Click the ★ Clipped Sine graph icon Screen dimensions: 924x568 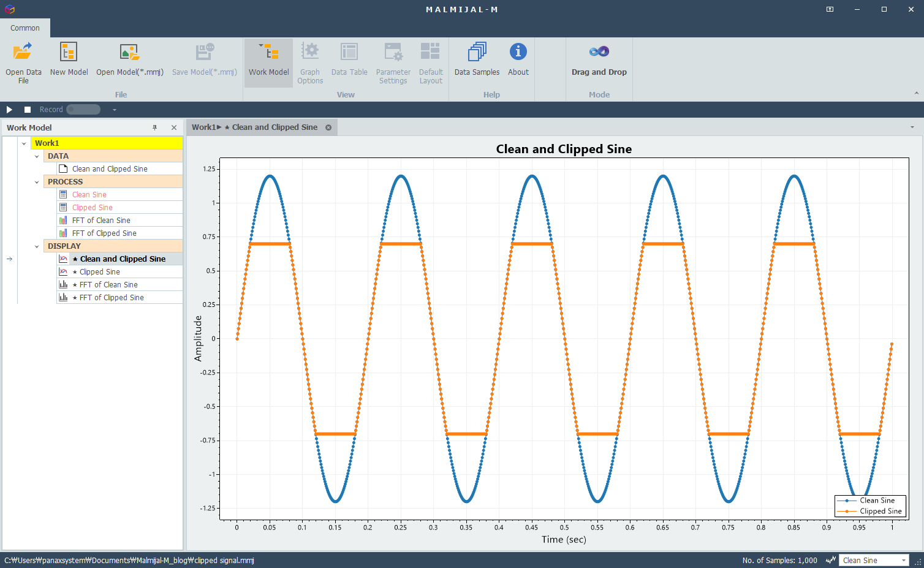(63, 271)
